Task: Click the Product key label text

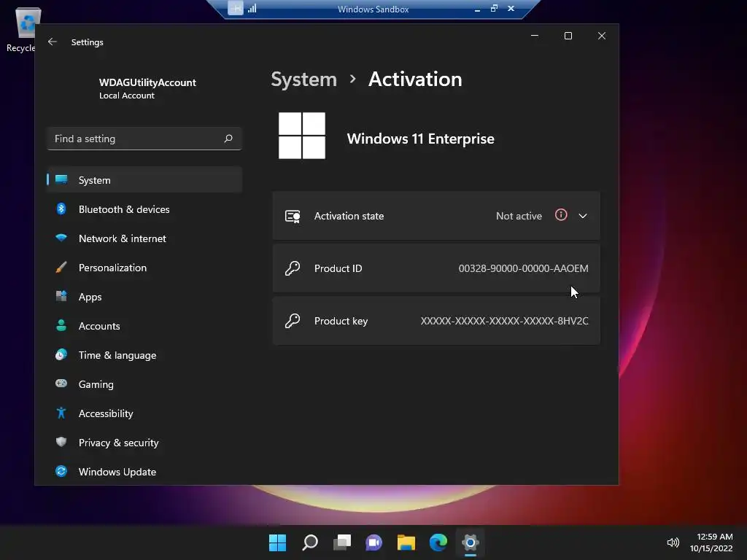Action: tap(341, 321)
